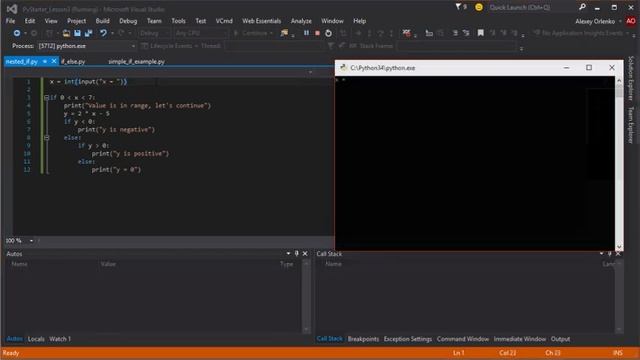Open the Debug configuration dropdown
The width and height of the screenshot is (640, 360).
pyautogui.click(x=154, y=33)
